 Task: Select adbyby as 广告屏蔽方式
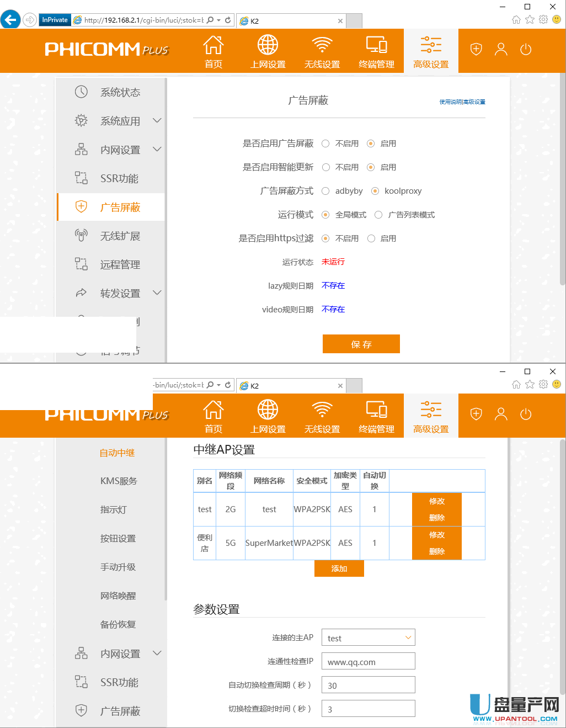click(x=325, y=191)
